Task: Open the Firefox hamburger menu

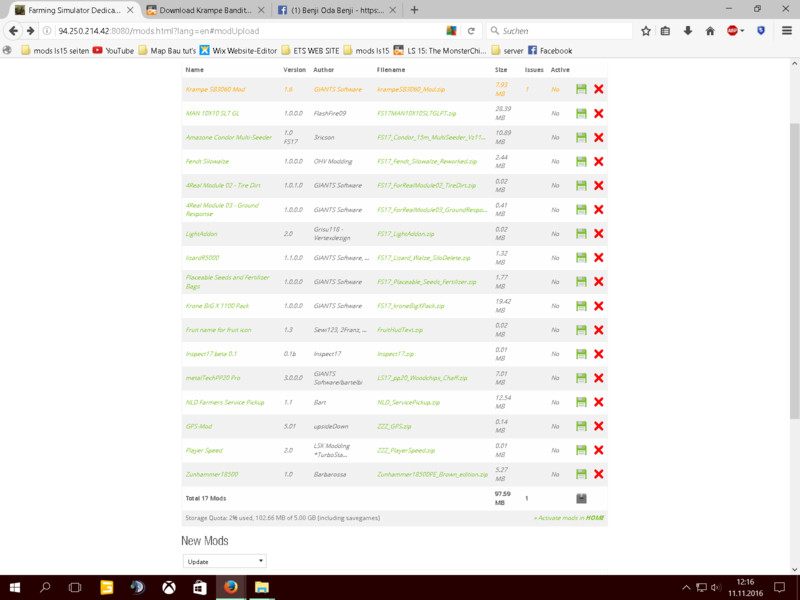Action: point(785,31)
